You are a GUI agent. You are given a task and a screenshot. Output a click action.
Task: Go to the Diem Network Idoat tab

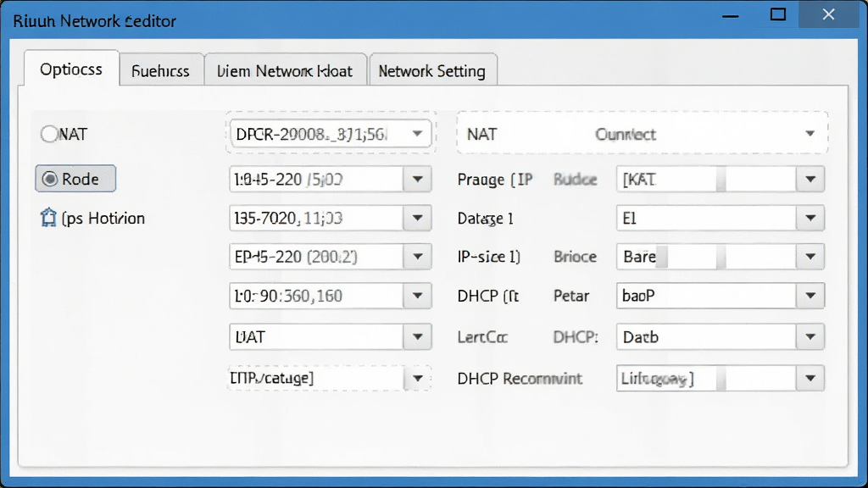click(285, 71)
